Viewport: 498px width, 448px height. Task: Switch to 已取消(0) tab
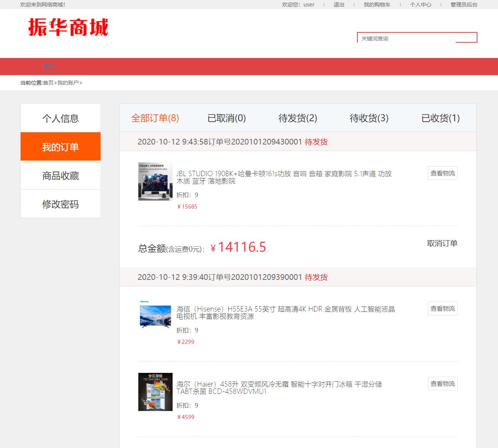point(227,119)
